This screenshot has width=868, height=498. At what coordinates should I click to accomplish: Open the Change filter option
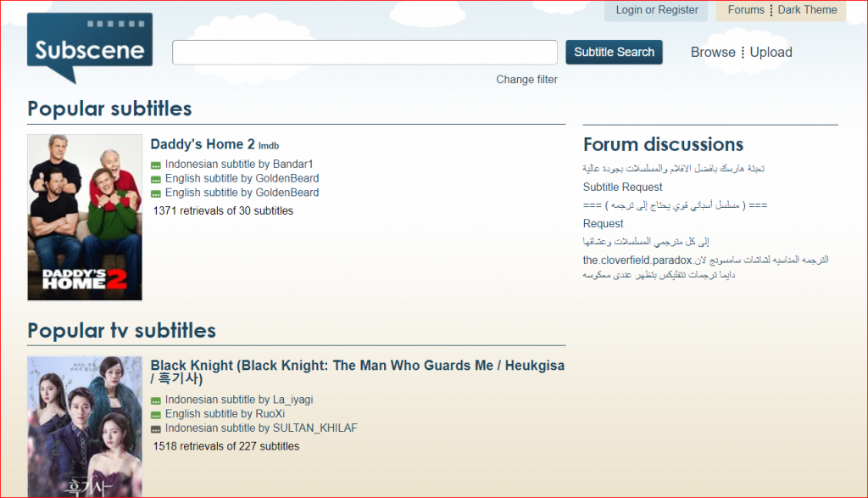pyautogui.click(x=526, y=80)
